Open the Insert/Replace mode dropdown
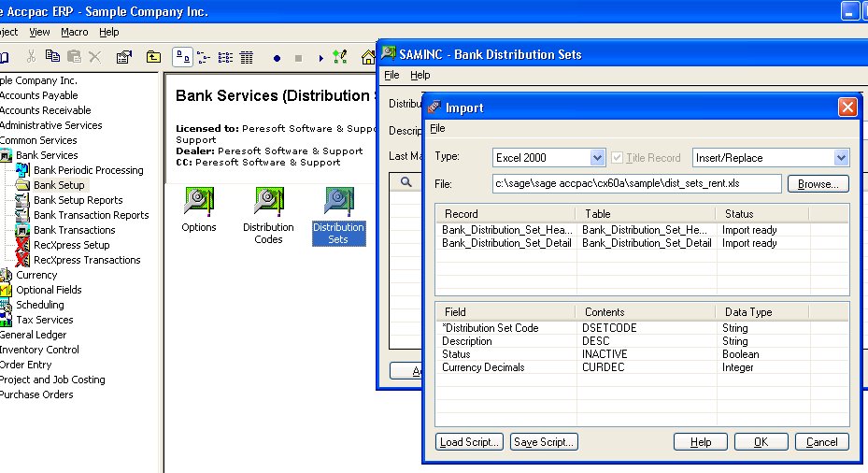The width and height of the screenshot is (868, 473). [841, 158]
